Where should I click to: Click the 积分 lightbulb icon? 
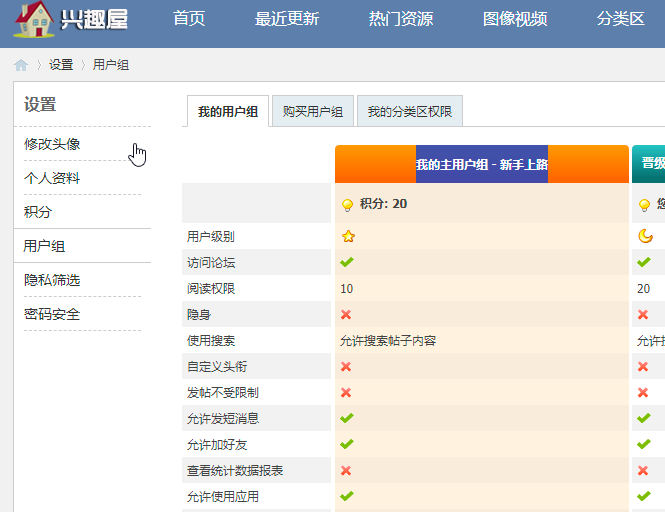[347, 205]
